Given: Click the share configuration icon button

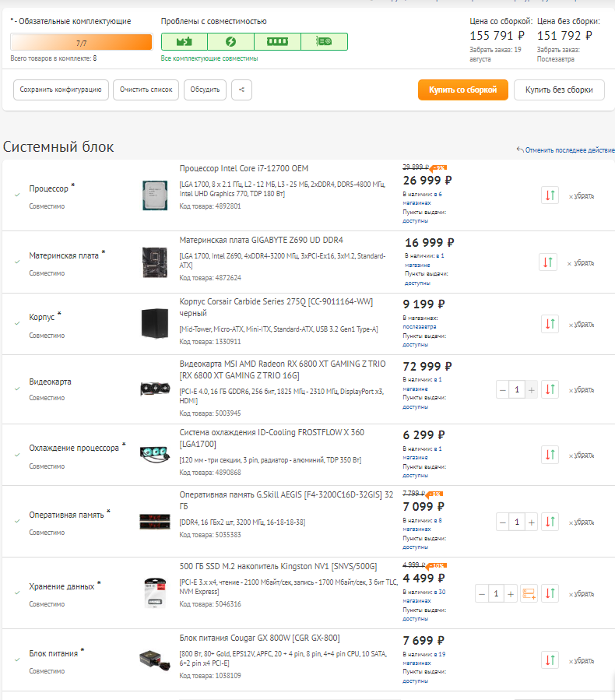Looking at the screenshot, I should tap(241, 90).
